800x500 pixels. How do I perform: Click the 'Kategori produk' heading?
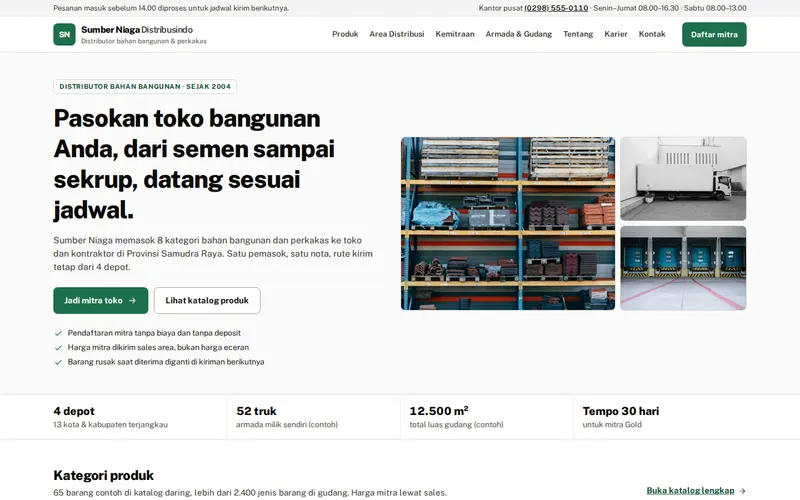pyautogui.click(x=104, y=476)
